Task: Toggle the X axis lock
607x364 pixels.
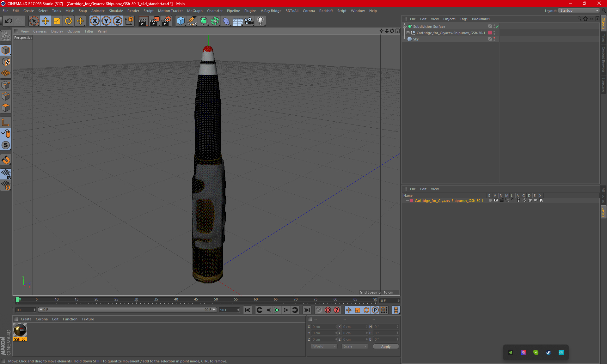Action: click(95, 21)
